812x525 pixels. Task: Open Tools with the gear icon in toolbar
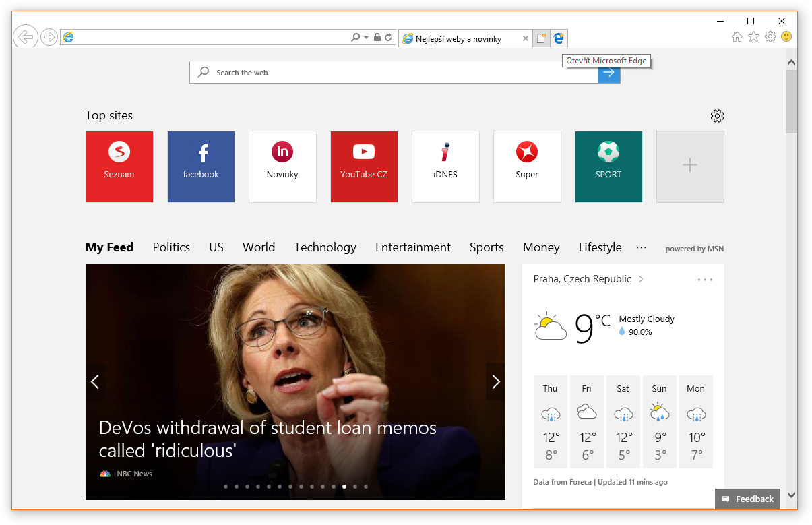[770, 37]
